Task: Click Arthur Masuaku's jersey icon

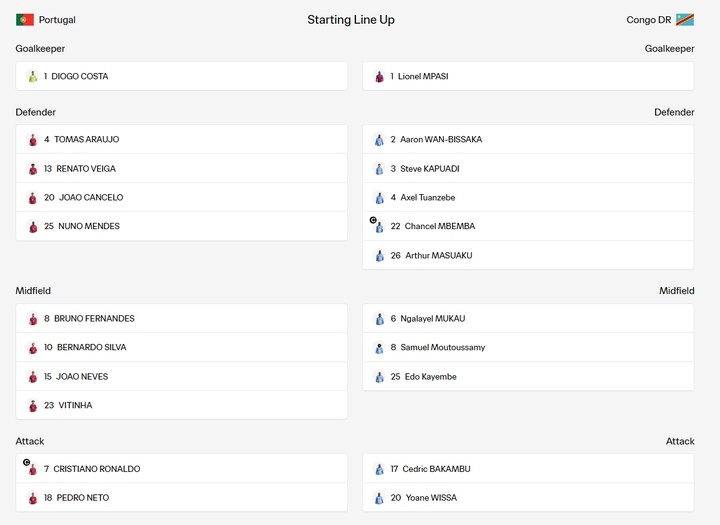Action: tap(379, 256)
